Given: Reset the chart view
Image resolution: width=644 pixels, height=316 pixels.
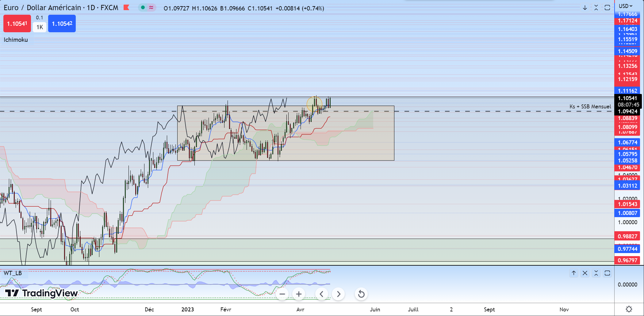Looking at the screenshot, I should click(361, 294).
